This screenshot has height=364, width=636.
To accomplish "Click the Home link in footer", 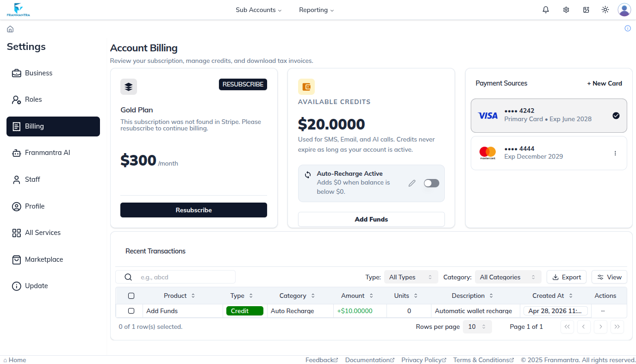I will coord(15,360).
